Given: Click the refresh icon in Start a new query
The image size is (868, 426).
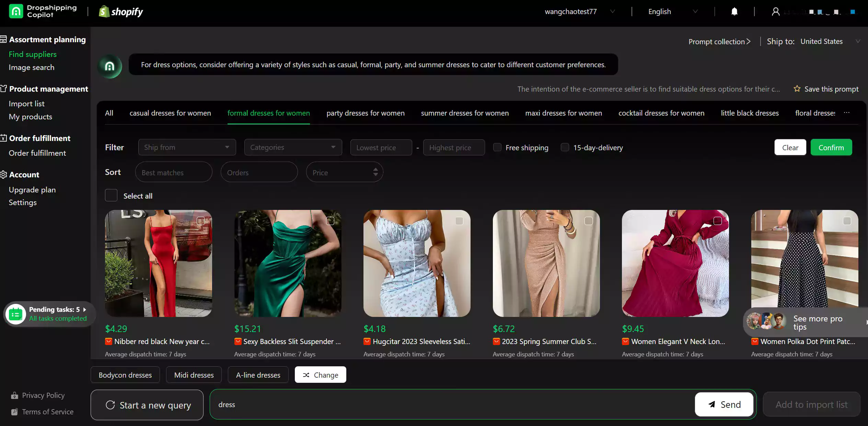Looking at the screenshot, I should (110, 405).
